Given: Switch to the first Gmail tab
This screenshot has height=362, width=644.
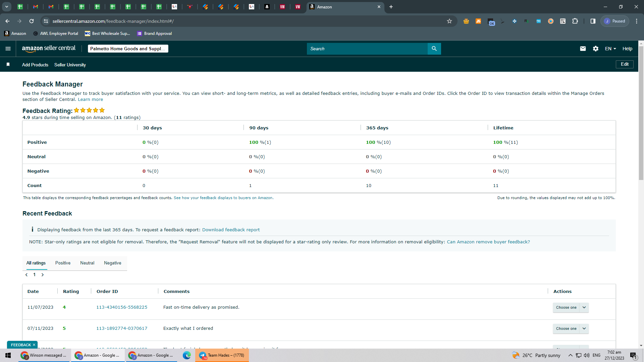Looking at the screenshot, I should tap(36, 7).
